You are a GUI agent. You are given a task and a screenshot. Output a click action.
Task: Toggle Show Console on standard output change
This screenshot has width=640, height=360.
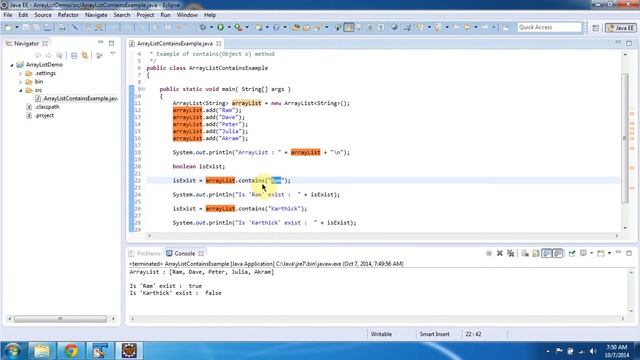tap(547, 253)
